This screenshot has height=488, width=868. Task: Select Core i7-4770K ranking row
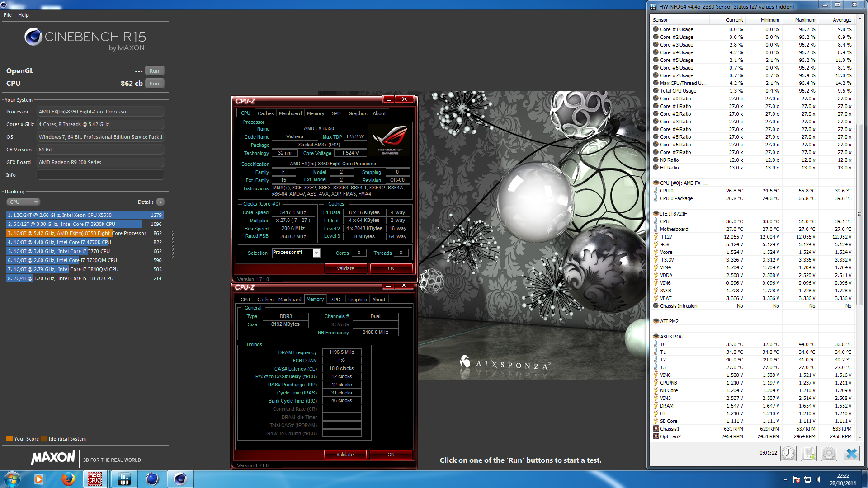click(85, 242)
